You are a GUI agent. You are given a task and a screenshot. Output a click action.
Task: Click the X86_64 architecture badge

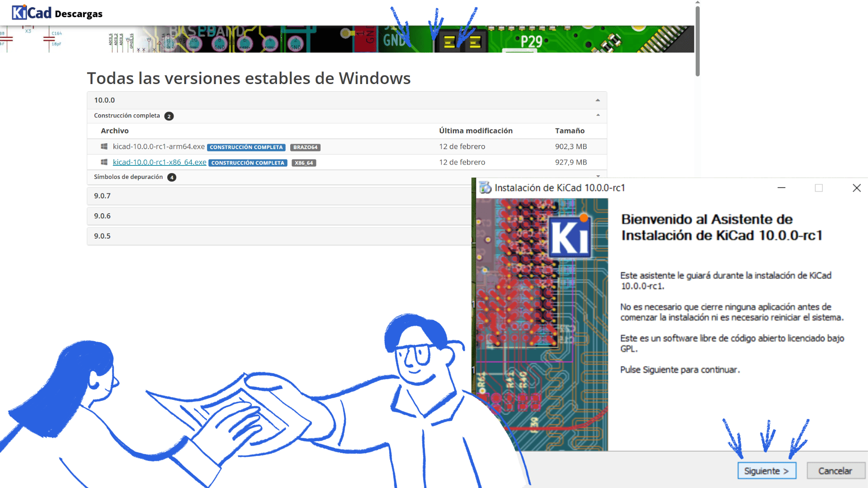[x=303, y=163]
